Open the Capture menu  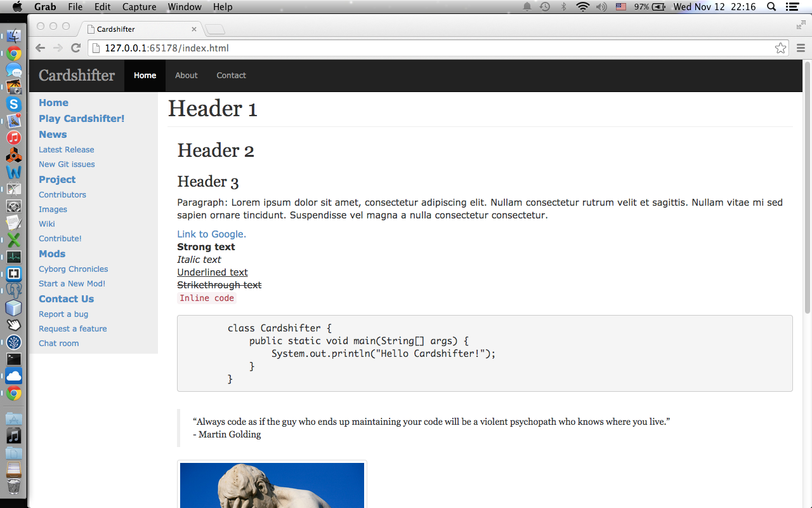point(139,7)
